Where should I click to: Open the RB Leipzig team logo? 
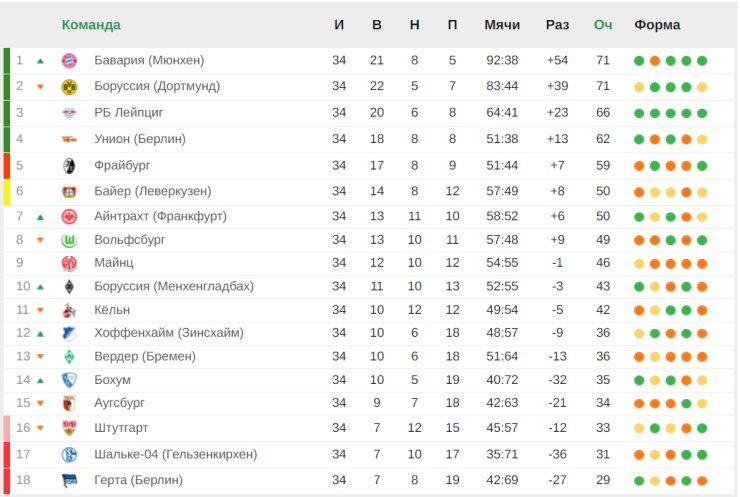click(x=69, y=113)
